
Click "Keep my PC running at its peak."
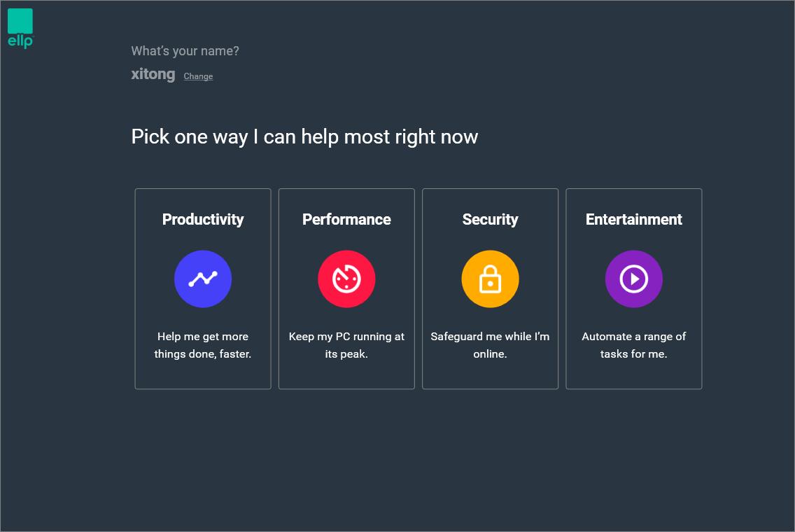[346, 345]
